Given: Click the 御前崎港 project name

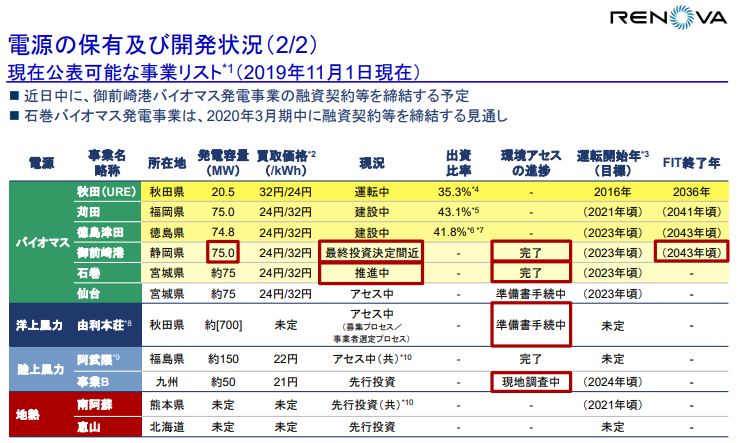Looking at the screenshot, I should point(100,253).
